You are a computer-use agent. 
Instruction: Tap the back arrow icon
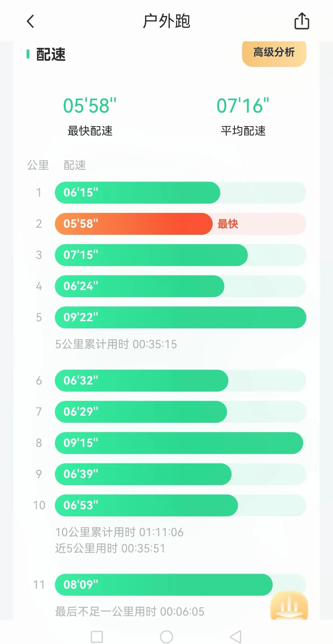(30, 21)
